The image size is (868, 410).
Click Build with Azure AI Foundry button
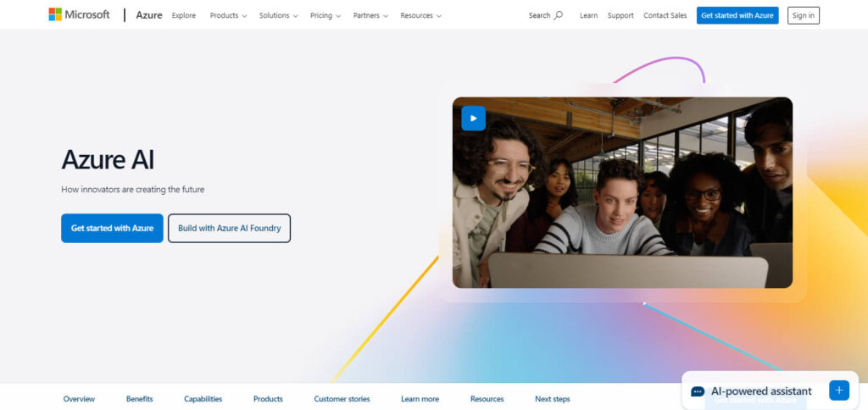(x=229, y=228)
